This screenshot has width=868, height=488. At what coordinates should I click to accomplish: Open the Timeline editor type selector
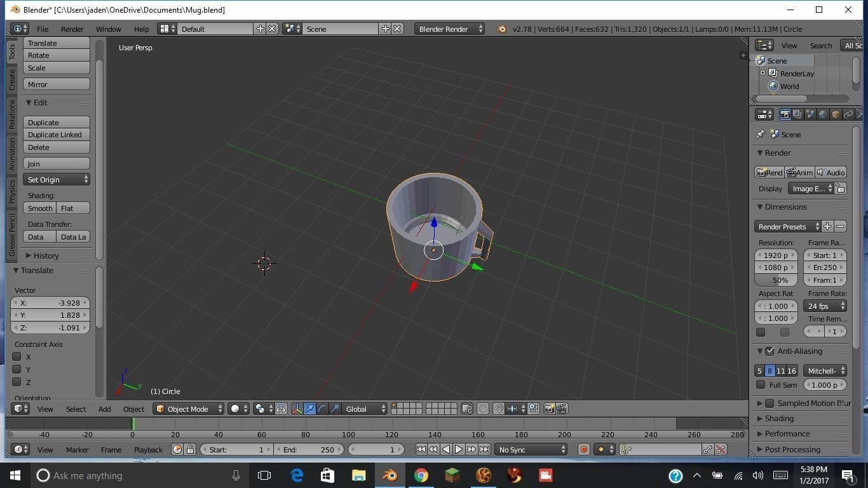tap(20, 449)
